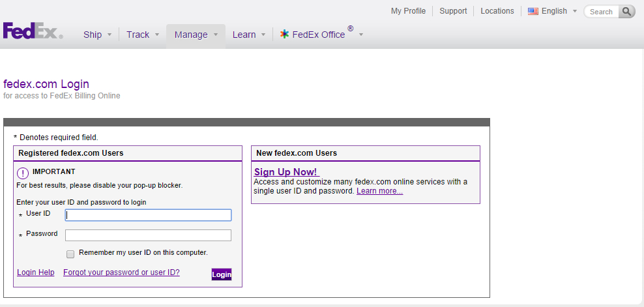Click the purple Login button

[x=222, y=274]
